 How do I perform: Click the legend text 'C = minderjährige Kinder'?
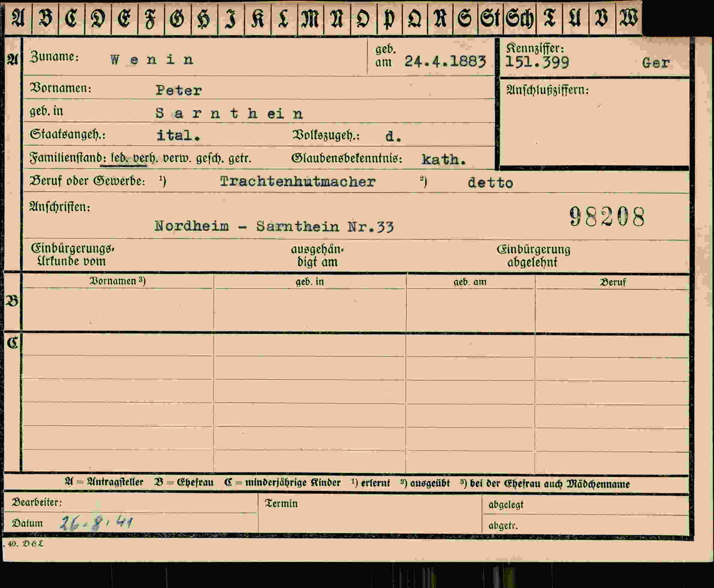click(282, 483)
